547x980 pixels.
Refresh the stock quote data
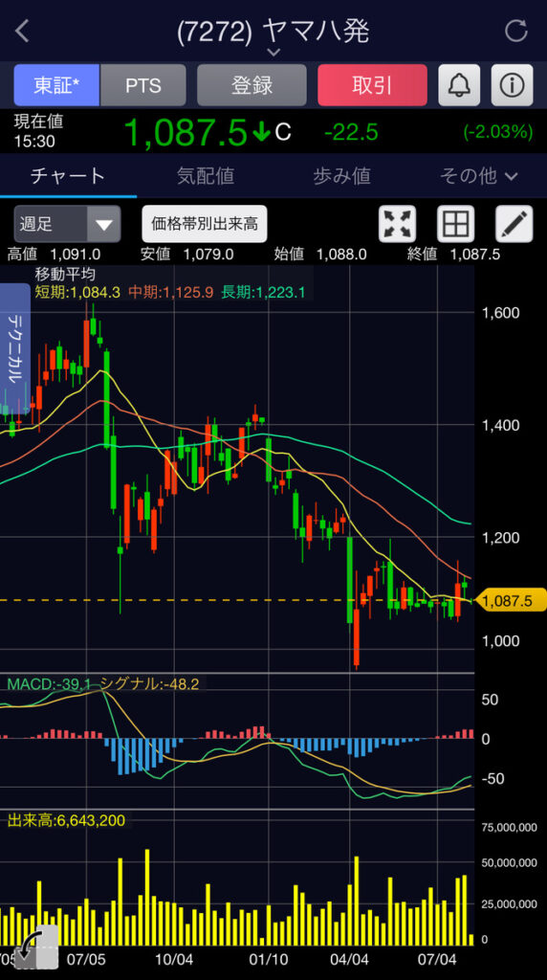point(515,32)
